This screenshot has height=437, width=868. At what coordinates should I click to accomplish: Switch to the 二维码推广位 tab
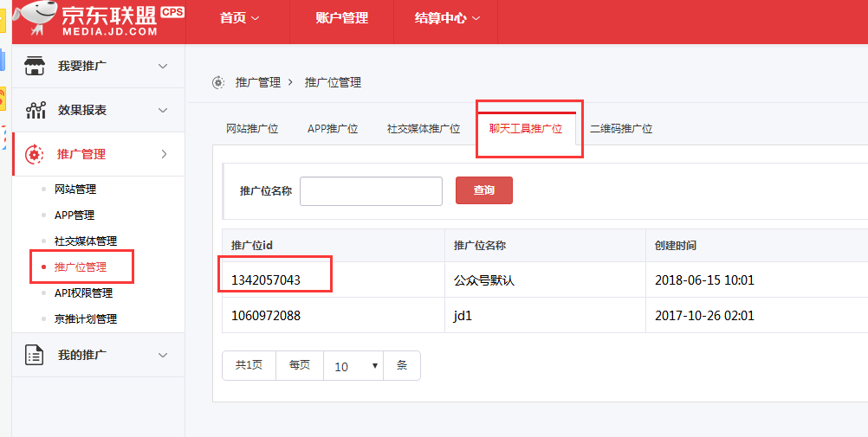(x=621, y=129)
